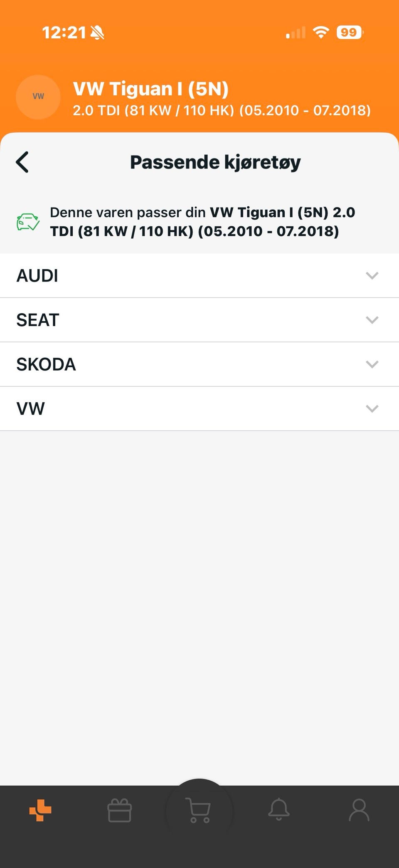This screenshot has height=868, width=399.
Task: Tap the 2.0 TDI engine subtitle
Action: pyautogui.click(x=222, y=110)
